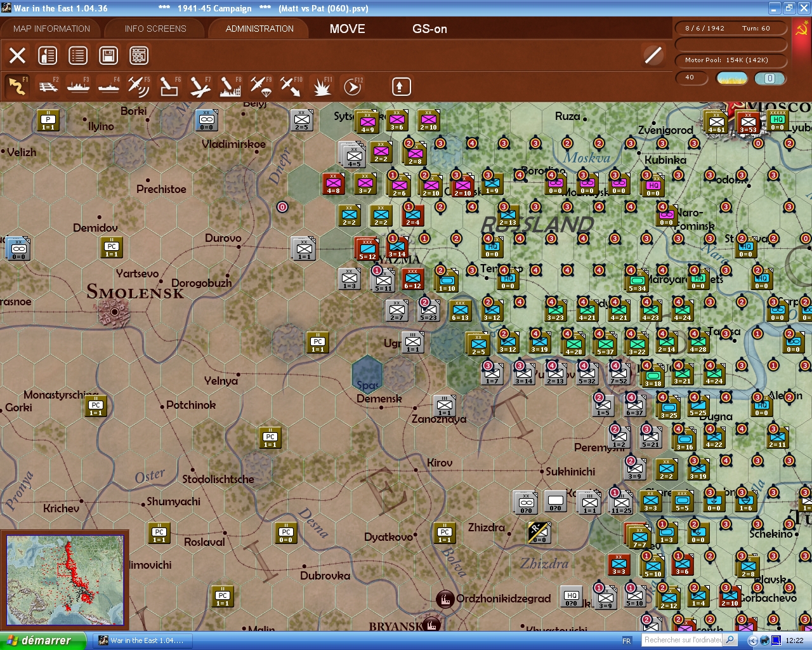The image size is (812, 650).
Task: Open the Info Screens tab
Action: pyautogui.click(x=155, y=29)
